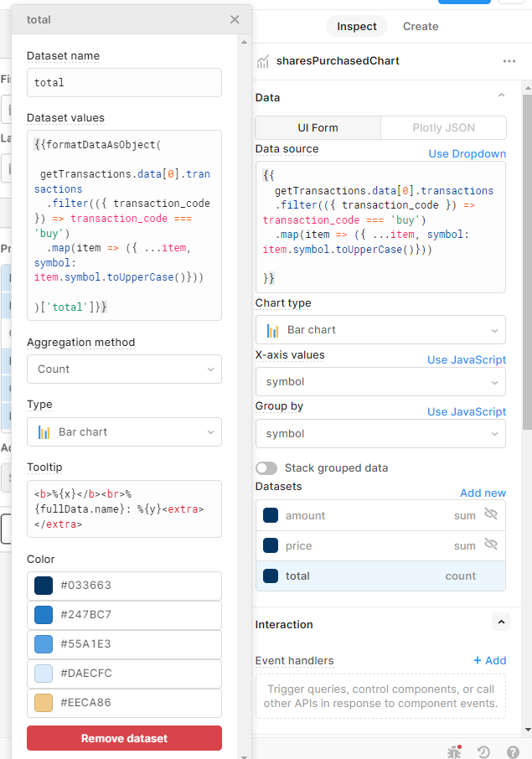The height and width of the screenshot is (759, 532).
Task: Toggle visibility of the price dataset
Action: [491, 545]
